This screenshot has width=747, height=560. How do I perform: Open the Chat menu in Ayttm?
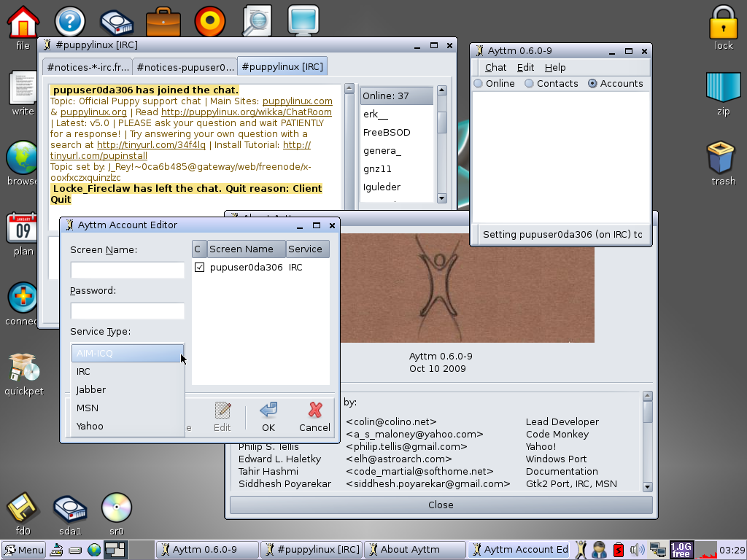coord(495,68)
